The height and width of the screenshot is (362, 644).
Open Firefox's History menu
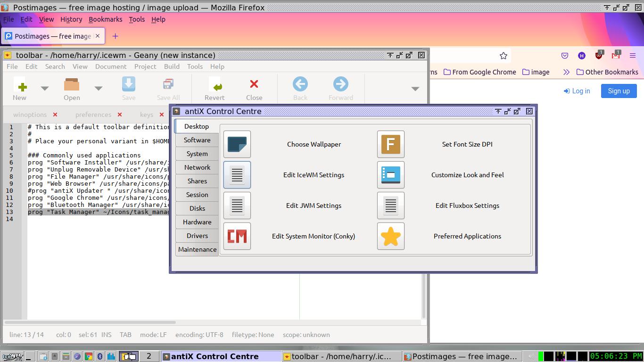click(x=71, y=19)
